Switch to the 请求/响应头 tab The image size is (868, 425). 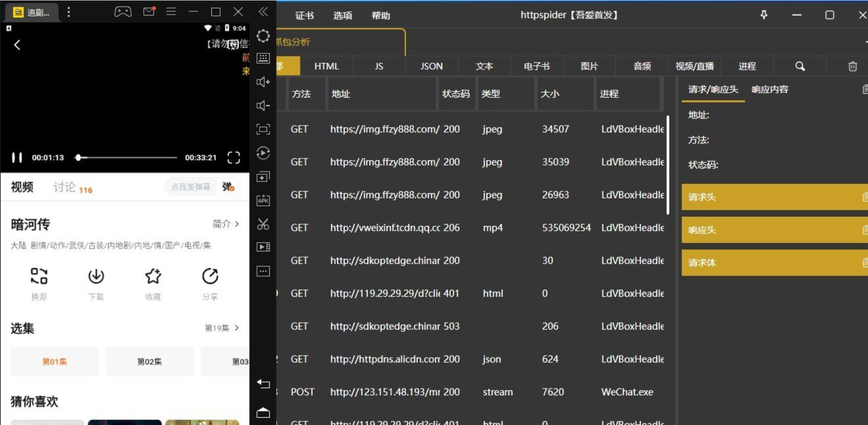coord(713,89)
